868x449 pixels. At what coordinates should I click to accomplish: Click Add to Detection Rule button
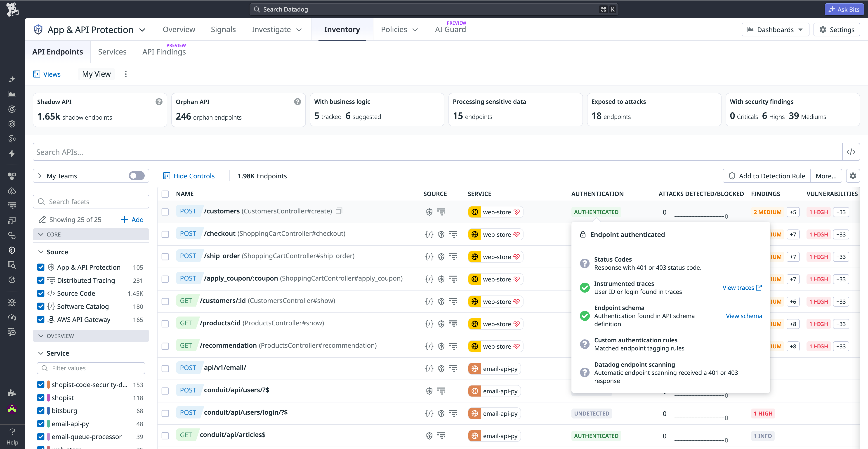[x=767, y=176]
